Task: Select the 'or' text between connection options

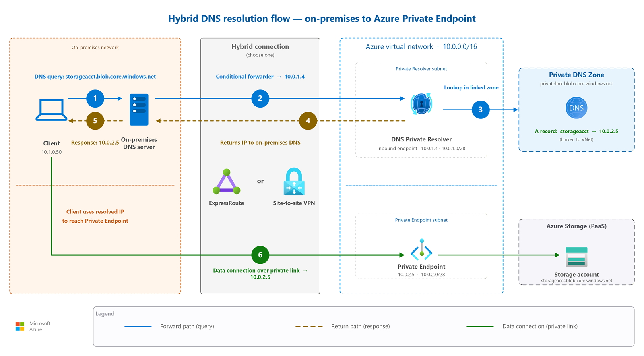Action: [260, 182]
